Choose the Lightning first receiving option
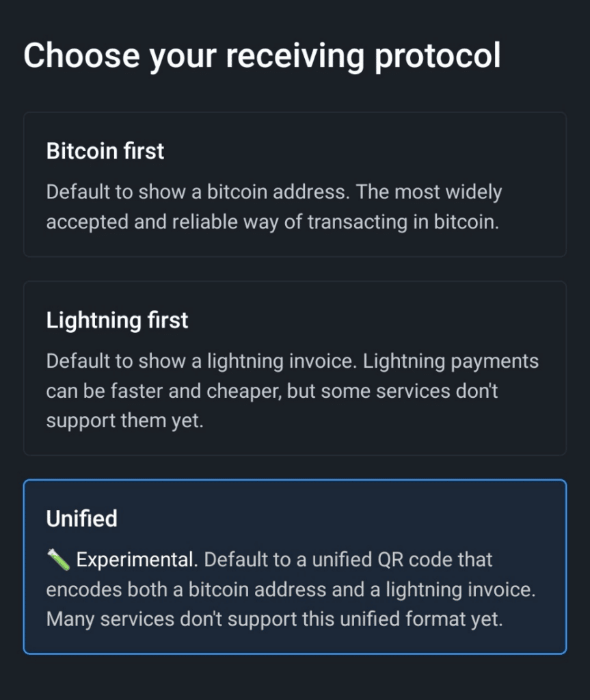 pyautogui.click(x=295, y=367)
